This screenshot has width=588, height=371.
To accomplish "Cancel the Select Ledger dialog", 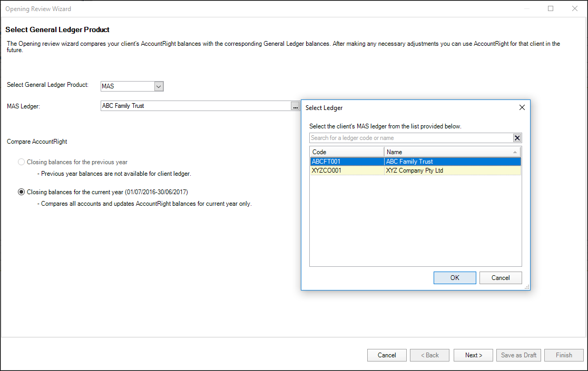I will point(501,278).
